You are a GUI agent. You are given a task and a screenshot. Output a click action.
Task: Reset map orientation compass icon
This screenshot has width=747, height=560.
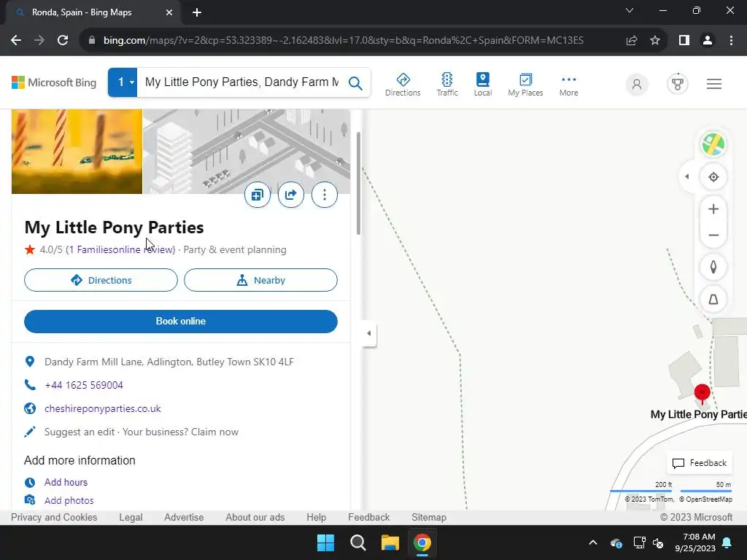pos(713,267)
